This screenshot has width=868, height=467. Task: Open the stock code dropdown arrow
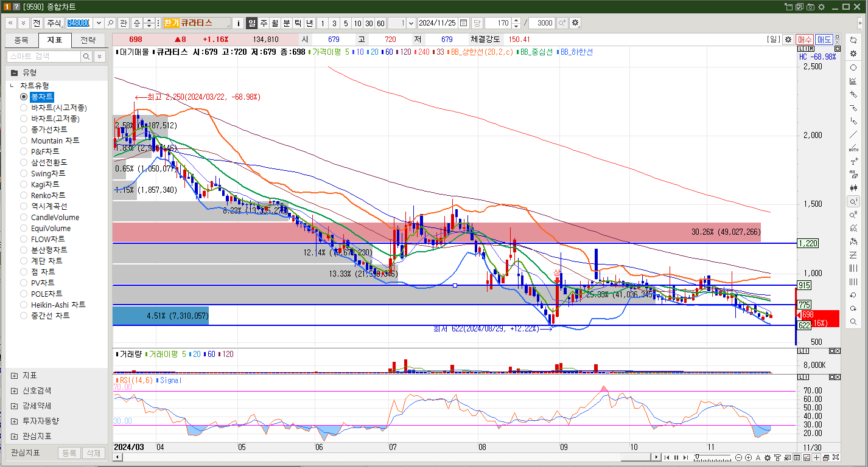tap(99, 22)
